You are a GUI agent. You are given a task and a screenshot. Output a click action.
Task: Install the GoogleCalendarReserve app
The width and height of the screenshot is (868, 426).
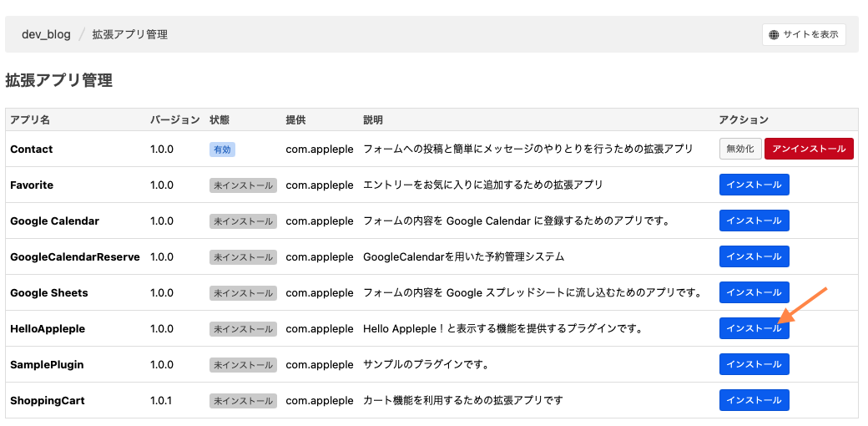[x=754, y=257]
